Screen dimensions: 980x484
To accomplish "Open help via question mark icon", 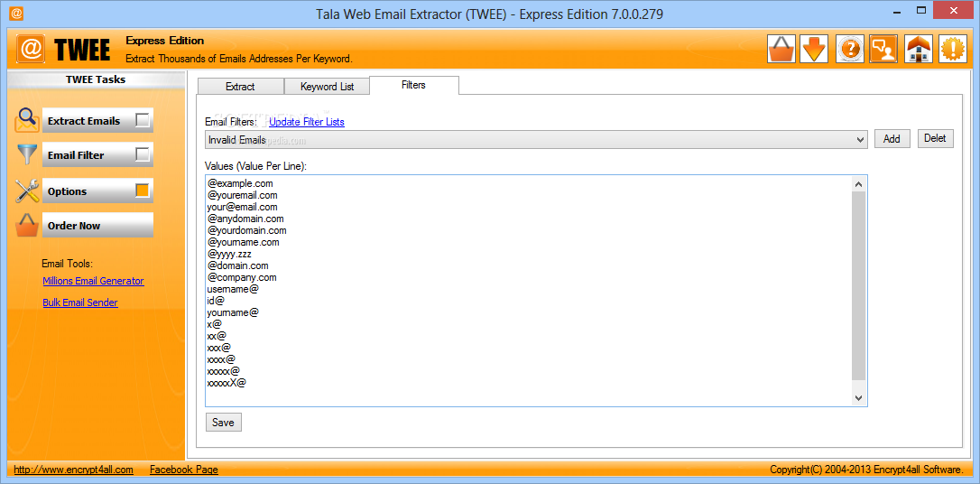I will click(x=849, y=49).
